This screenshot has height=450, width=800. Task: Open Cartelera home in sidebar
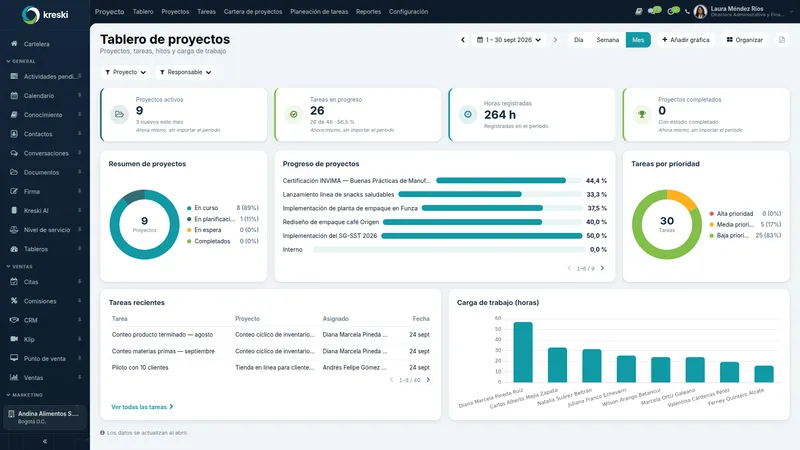click(37, 44)
